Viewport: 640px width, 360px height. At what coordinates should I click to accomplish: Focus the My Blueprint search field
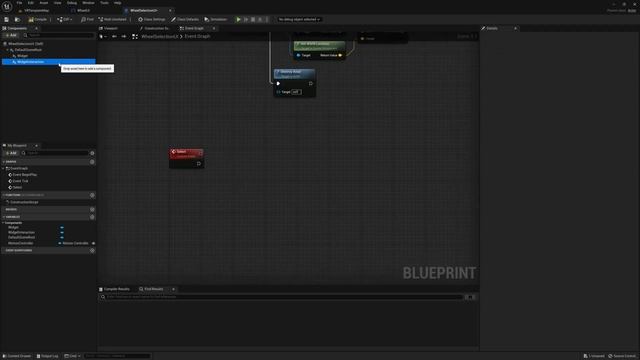click(55, 153)
